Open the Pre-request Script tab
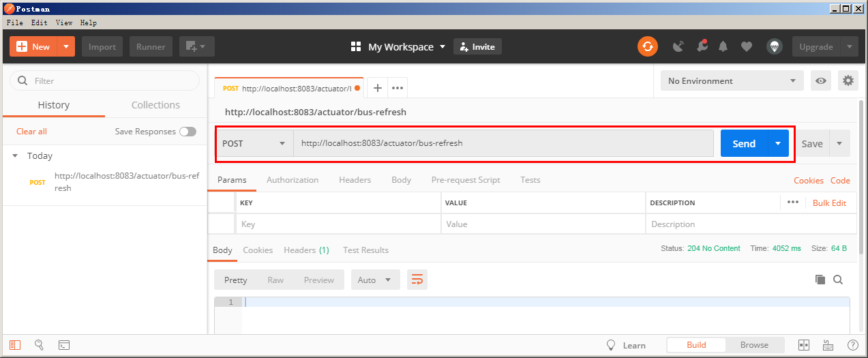The image size is (868, 358). (466, 180)
